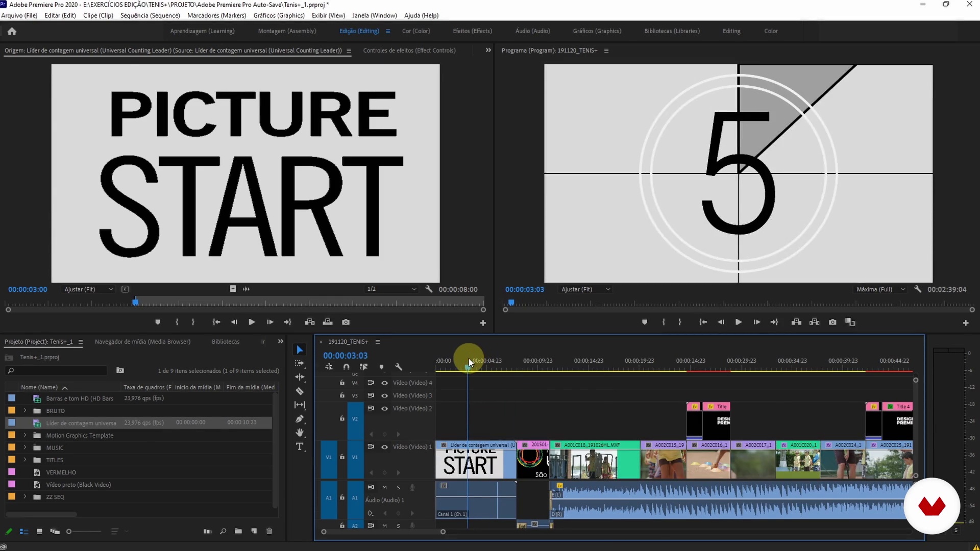
Task: Open Máxima (Full) playback resolution dropdown
Action: pos(880,289)
